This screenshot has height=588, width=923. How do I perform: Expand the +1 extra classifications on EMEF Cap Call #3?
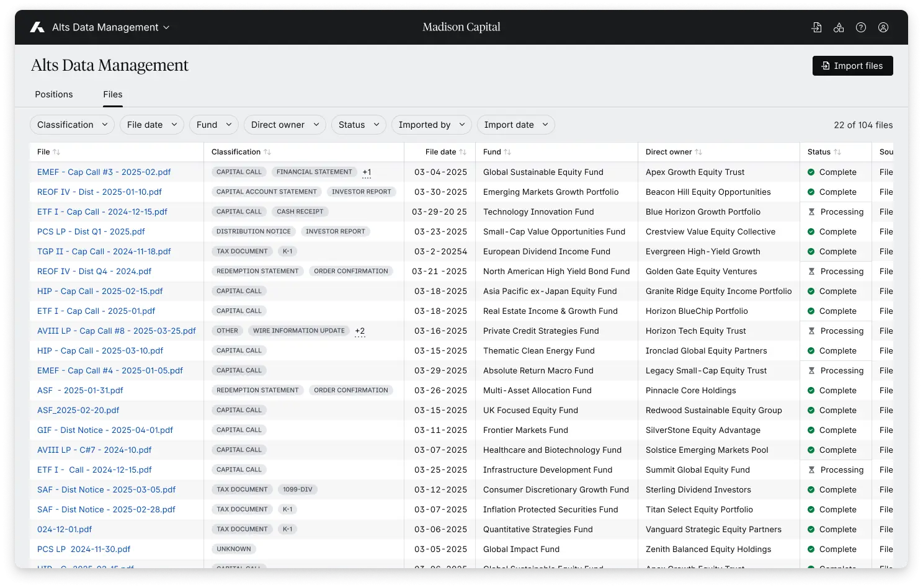click(x=367, y=172)
